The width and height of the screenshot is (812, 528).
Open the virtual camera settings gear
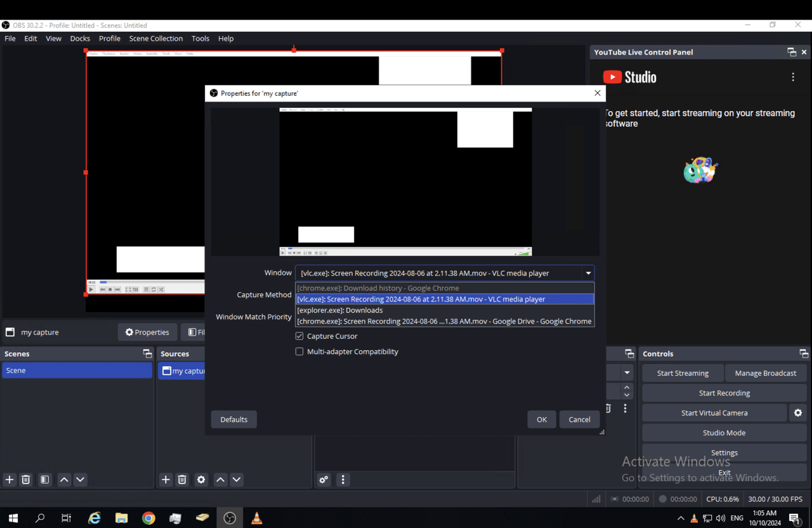tap(797, 412)
